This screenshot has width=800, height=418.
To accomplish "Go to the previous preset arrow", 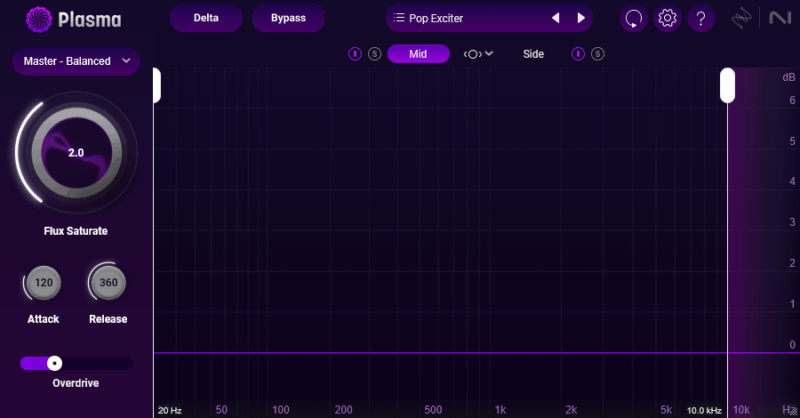I will point(556,18).
